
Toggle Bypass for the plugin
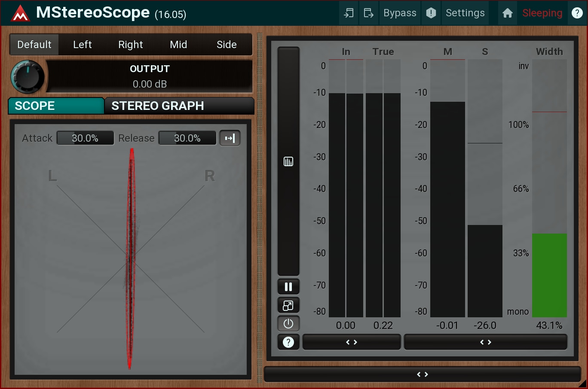click(400, 13)
